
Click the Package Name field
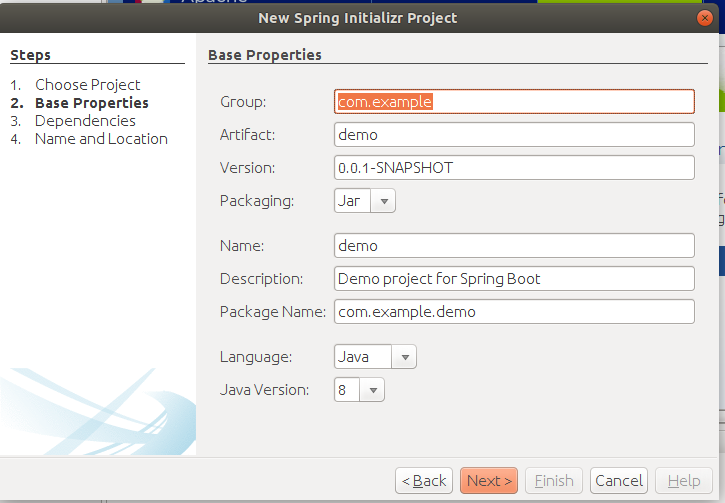click(x=514, y=312)
